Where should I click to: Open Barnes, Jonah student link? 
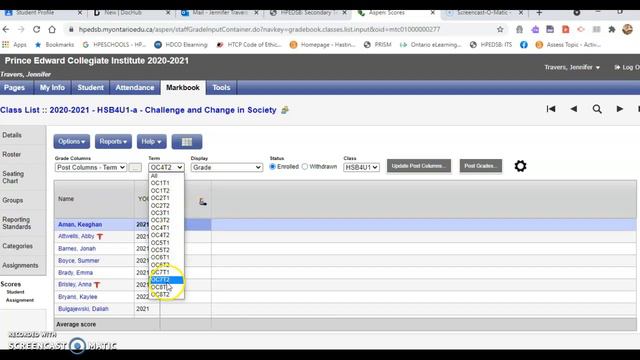[x=77, y=249]
